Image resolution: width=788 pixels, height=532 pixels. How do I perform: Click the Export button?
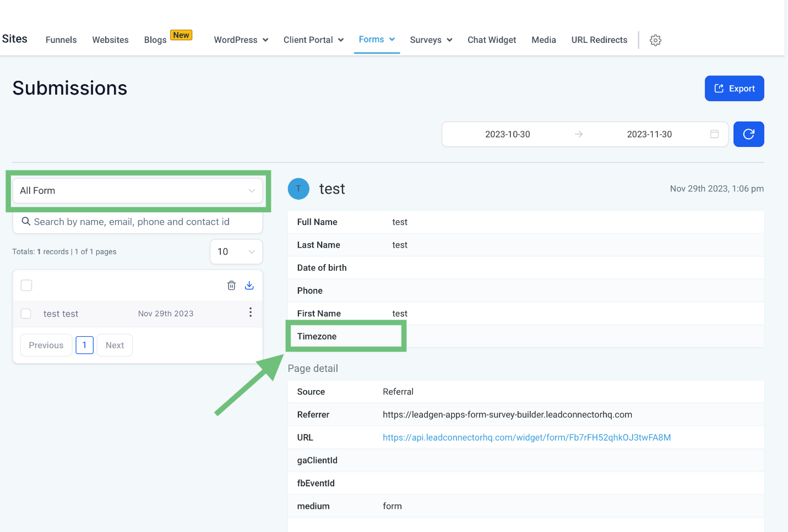pyautogui.click(x=735, y=89)
